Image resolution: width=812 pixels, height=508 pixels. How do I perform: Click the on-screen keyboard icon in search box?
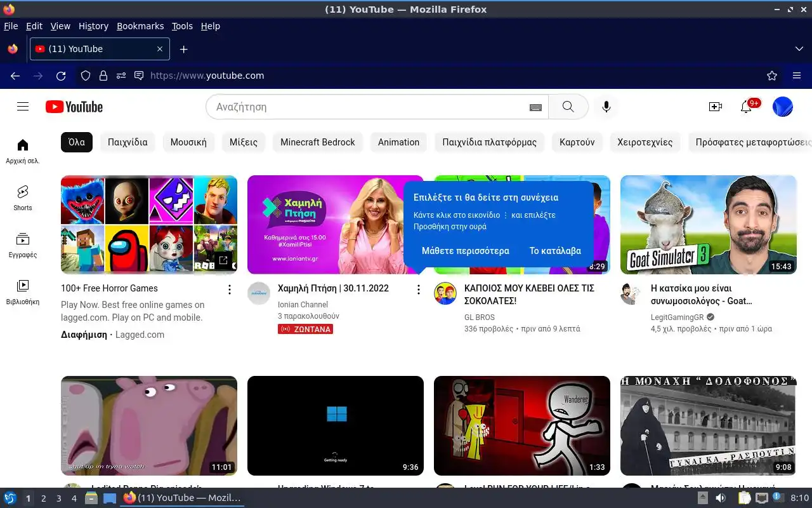tap(535, 107)
